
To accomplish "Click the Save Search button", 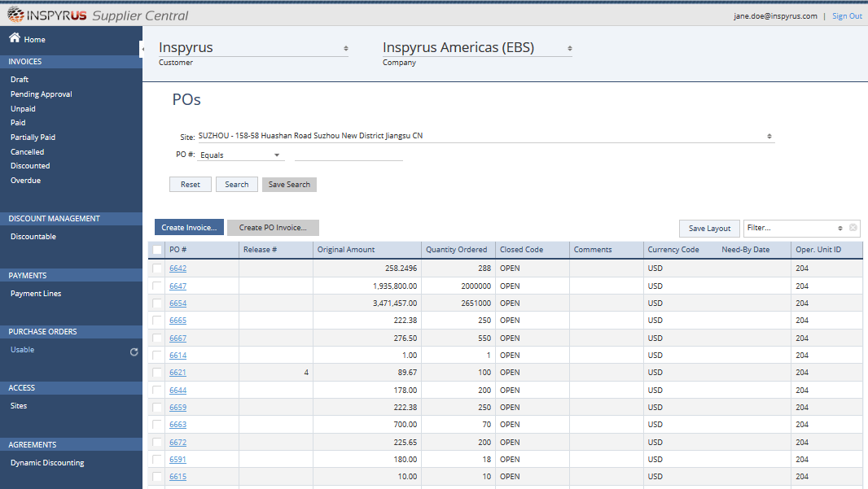I will [x=290, y=184].
